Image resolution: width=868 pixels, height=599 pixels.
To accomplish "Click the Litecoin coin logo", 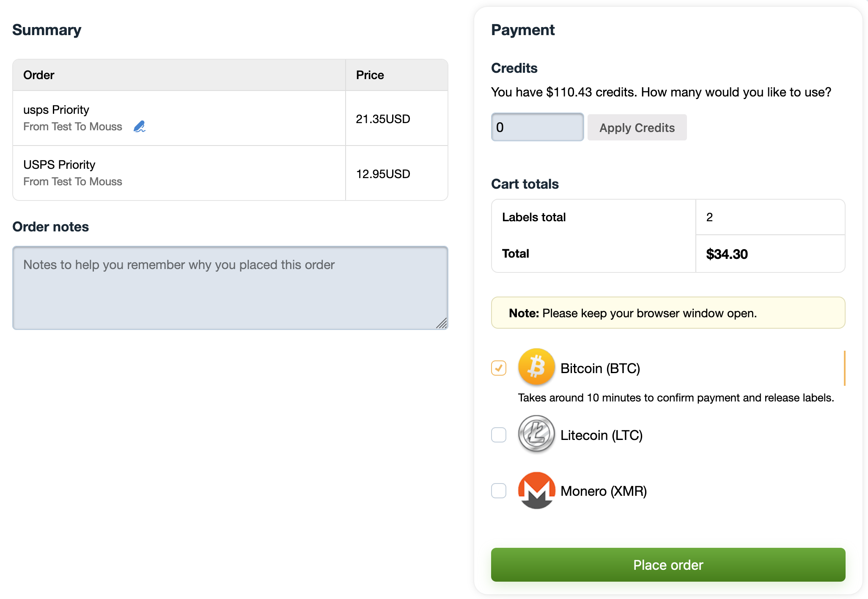I will 536,434.
